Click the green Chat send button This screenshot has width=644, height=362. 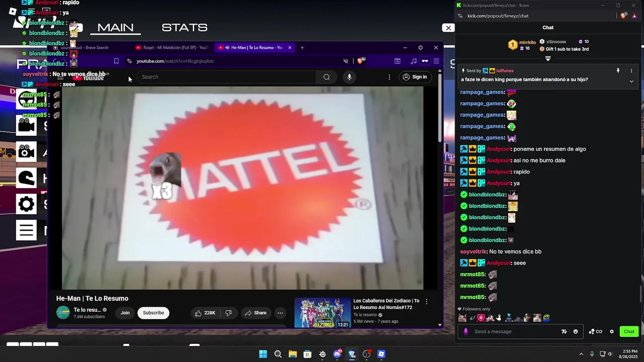629,331
